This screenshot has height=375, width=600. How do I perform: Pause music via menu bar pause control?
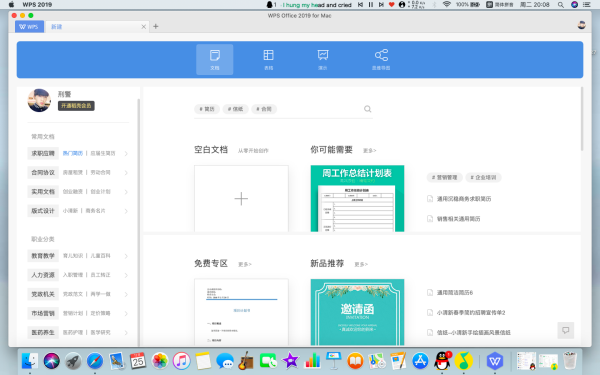[371, 5]
